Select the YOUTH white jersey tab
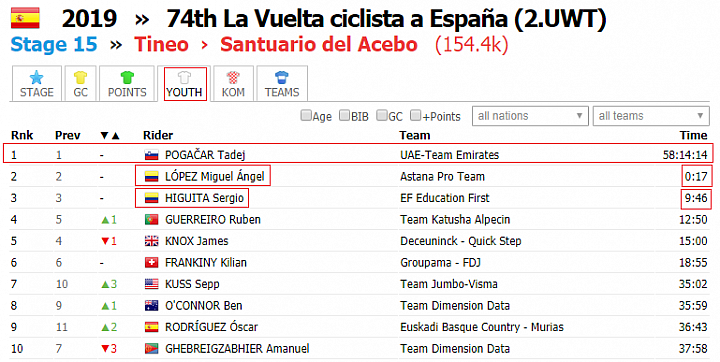 coord(184,84)
